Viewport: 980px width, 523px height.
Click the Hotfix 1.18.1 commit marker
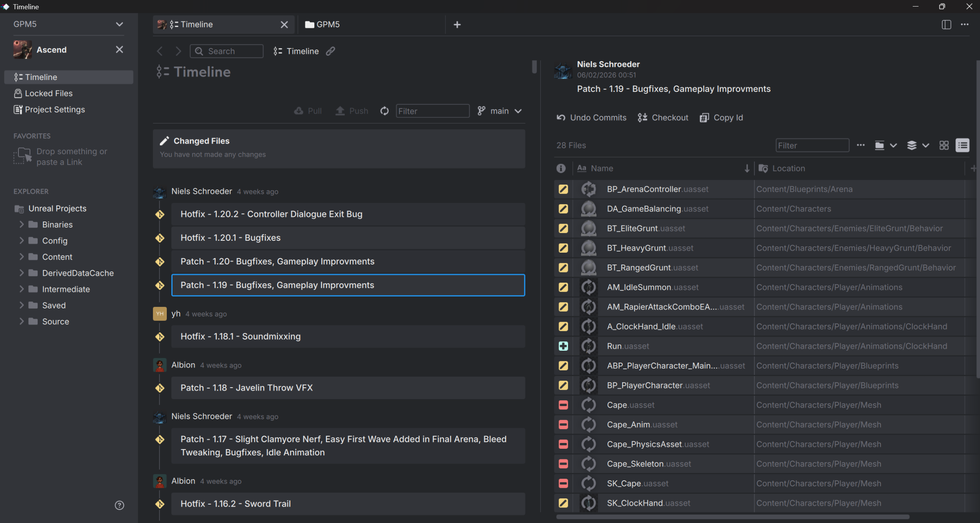click(x=160, y=337)
